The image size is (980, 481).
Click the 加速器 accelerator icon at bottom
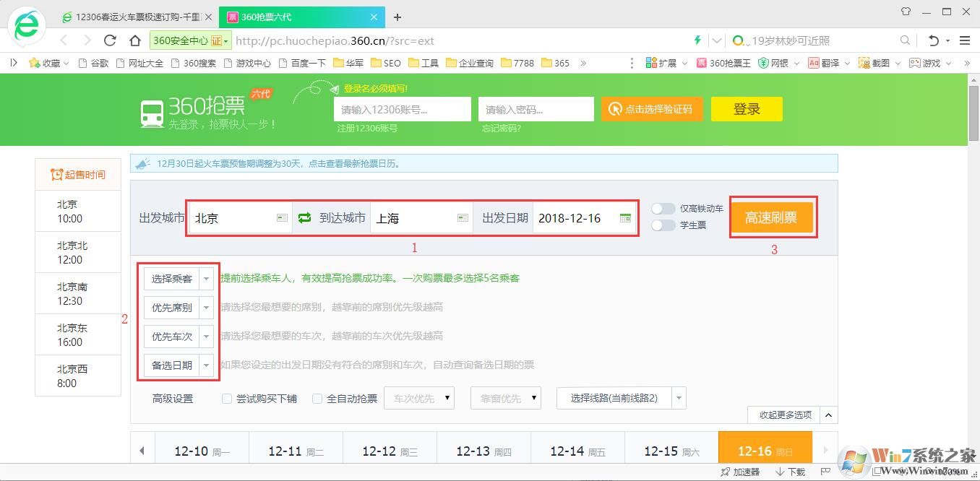(739, 472)
